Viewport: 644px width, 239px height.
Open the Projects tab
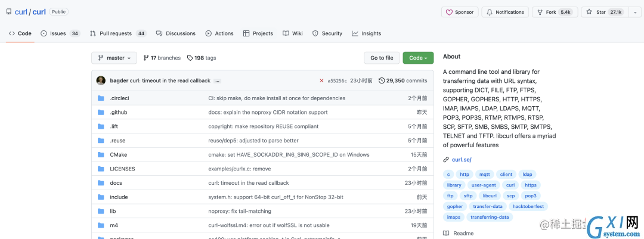tap(258, 33)
